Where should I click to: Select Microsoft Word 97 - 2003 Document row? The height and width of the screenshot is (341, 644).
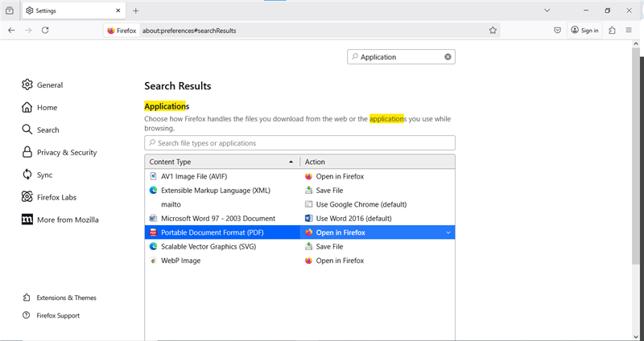299,218
